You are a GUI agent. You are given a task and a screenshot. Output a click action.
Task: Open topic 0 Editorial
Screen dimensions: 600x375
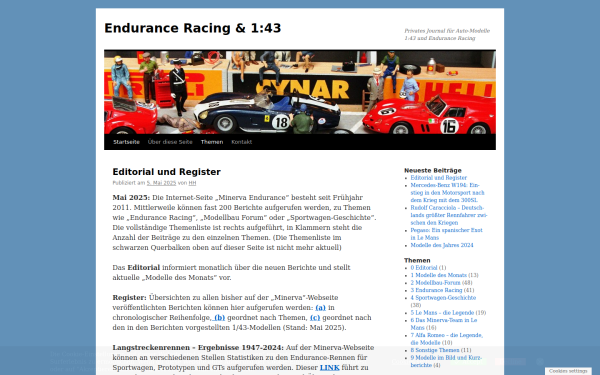pyautogui.click(x=424, y=268)
